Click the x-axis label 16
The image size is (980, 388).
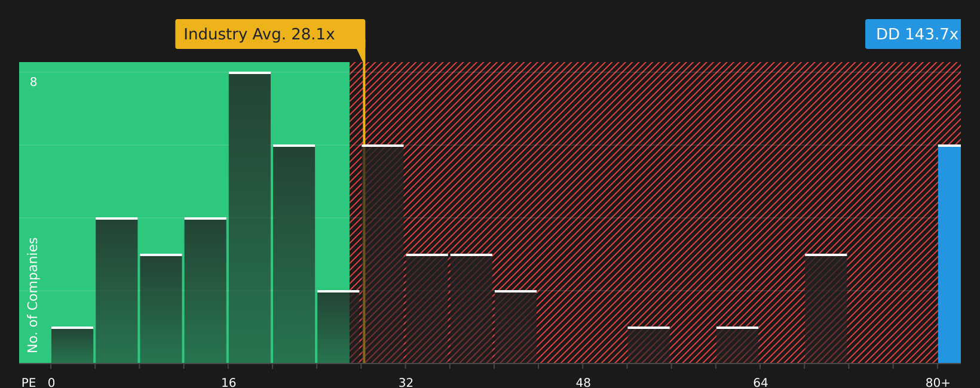[229, 383]
